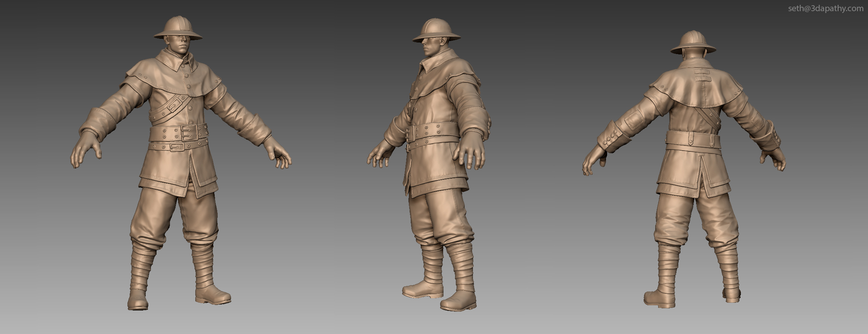Select the large double-prong belt buckle on front view
The width and height of the screenshot is (868, 334).
point(189,132)
